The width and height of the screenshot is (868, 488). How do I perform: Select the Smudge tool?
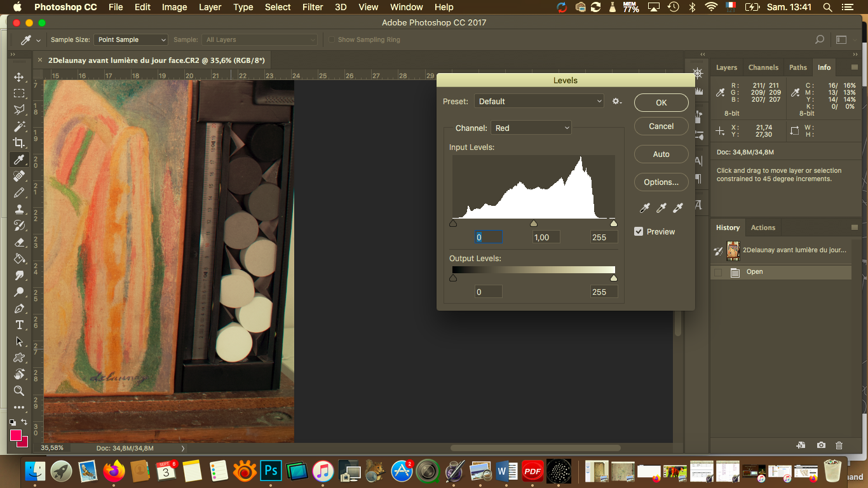click(19, 275)
